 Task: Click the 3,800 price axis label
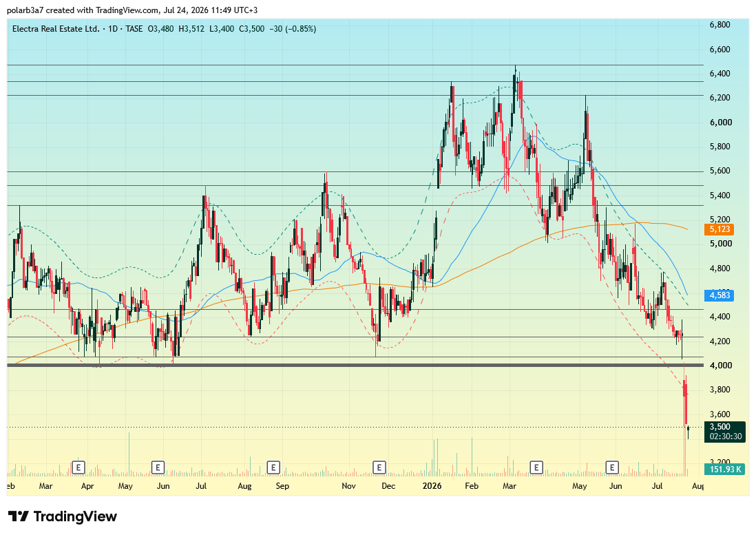[x=720, y=390]
